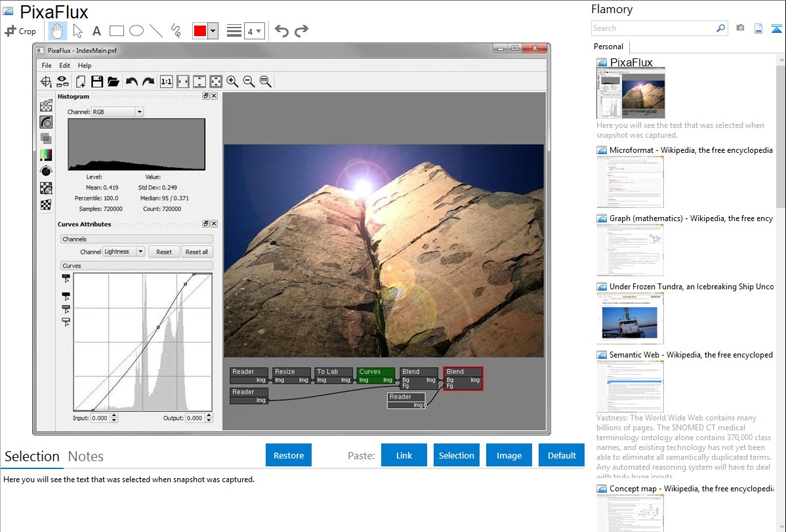Viewport: 786px width, 532px height.
Task: Pick the straight line tool
Action: [x=156, y=31]
